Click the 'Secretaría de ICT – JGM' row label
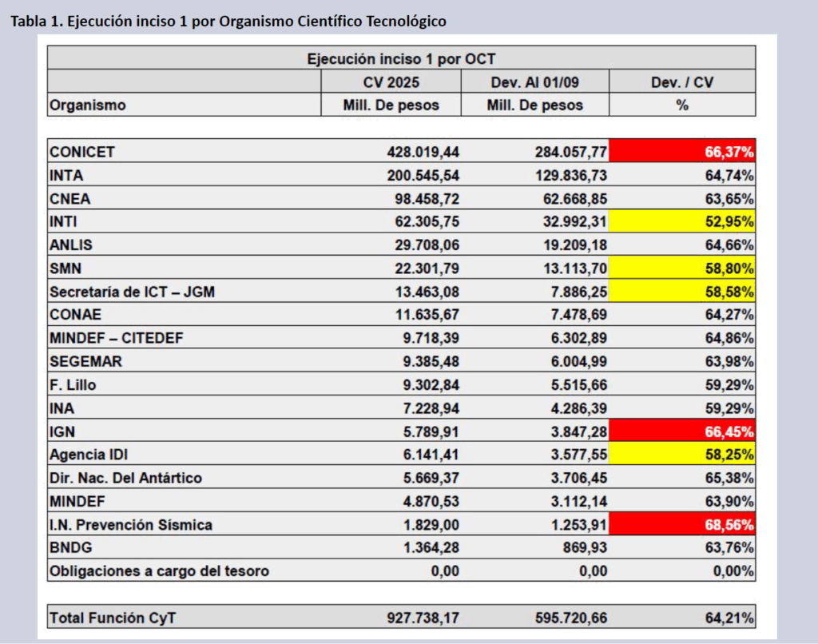This screenshot has width=818, height=644. point(132,292)
